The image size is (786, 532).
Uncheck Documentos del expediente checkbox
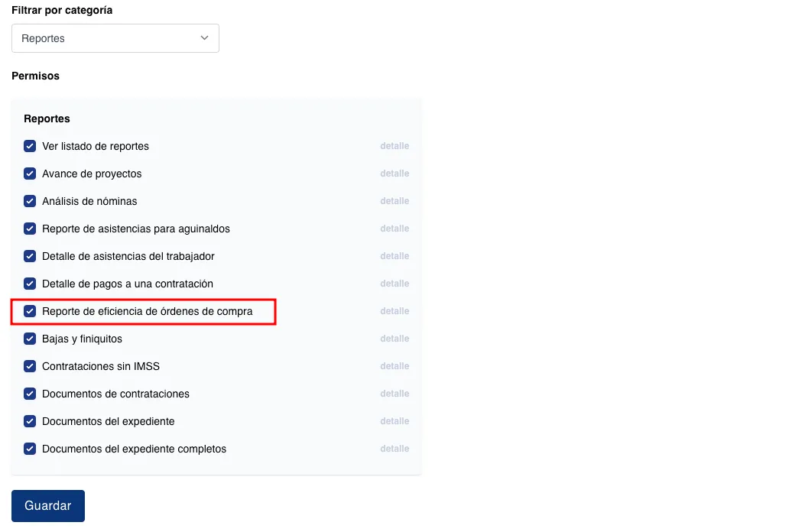tap(30, 421)
